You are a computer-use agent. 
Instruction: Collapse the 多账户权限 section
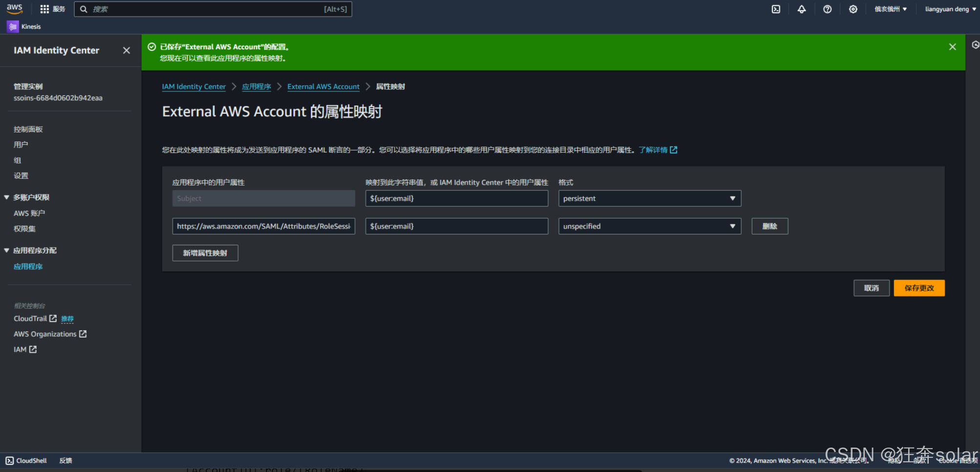(7, 197)
